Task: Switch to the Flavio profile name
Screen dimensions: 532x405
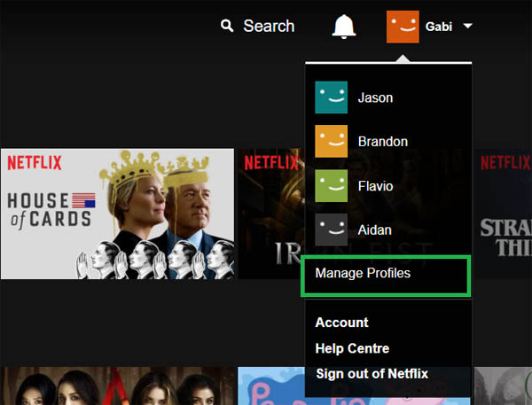Action: click(375, 186)
